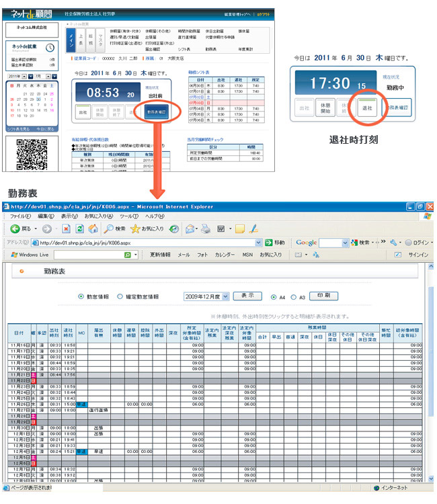This screenshot has width=437, height=504.
Task: Select the 勤怠情報 radio button
Action: click(x=81, y=296)
